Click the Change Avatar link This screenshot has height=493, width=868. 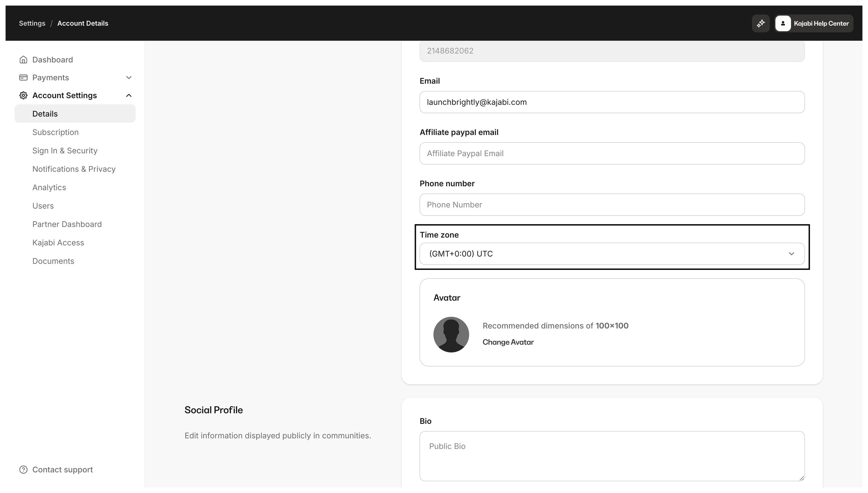tap(508, 342)
